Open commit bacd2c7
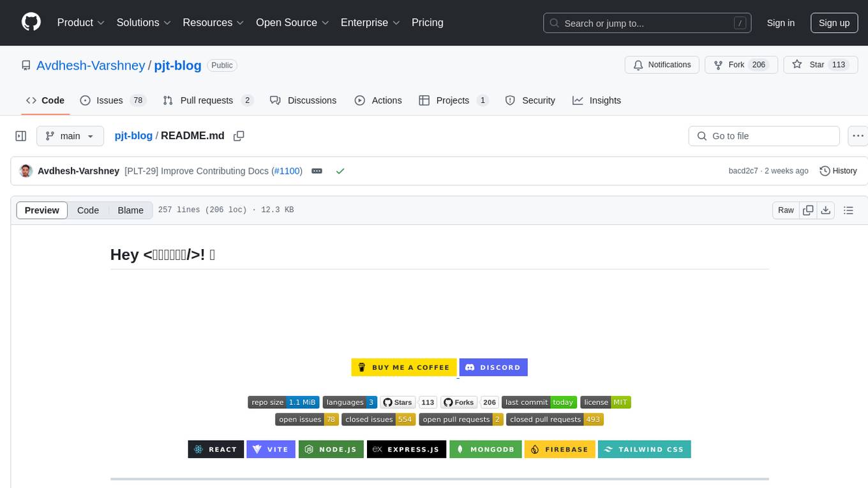The image size is (868, 488). [743, 171]
